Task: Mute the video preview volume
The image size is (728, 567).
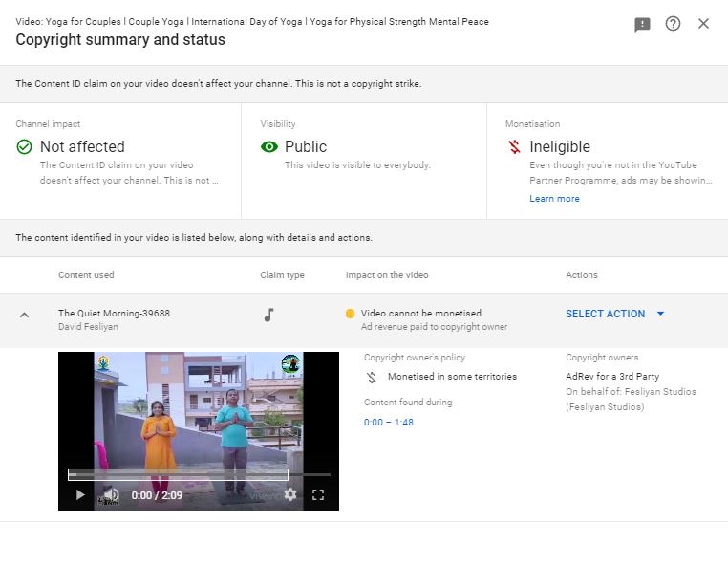Action: pyautogui.click(x=111, y=495)
